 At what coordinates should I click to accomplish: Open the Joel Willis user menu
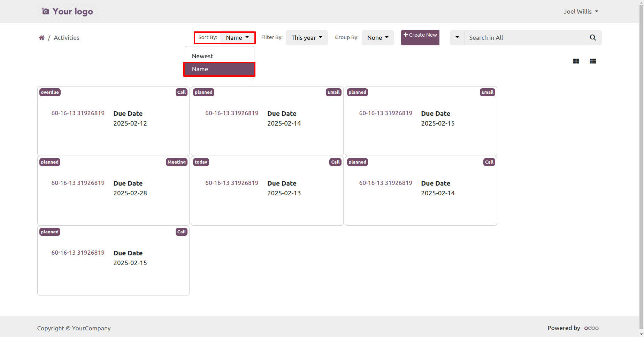click(x=581, y=12)
